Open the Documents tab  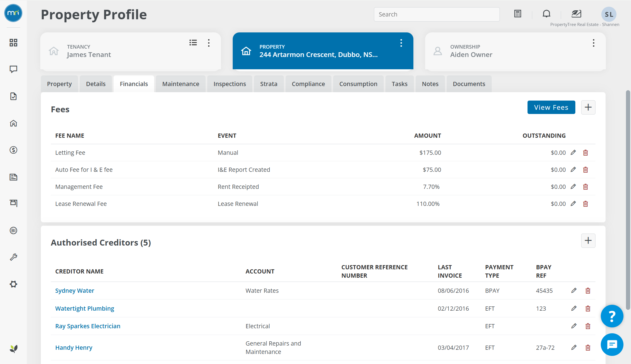pos(469,84)
